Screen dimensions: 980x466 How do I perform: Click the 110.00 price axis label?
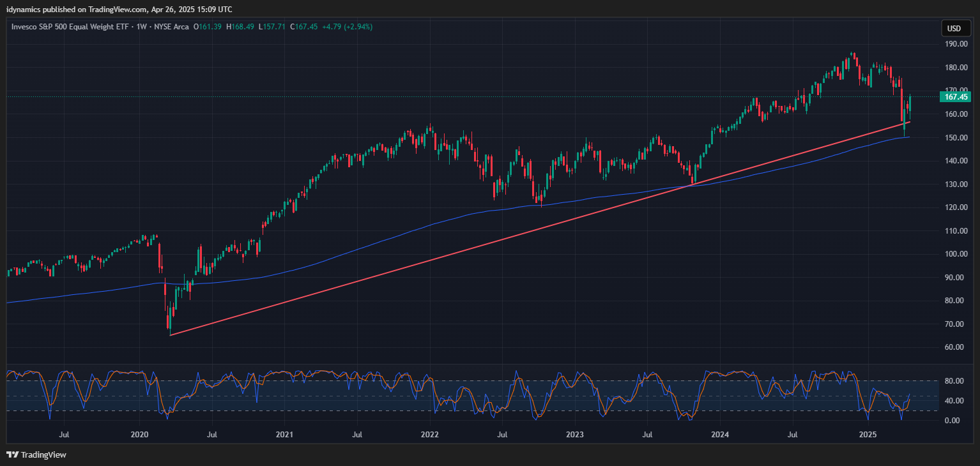pyautogui.click(x=956, y=230)
